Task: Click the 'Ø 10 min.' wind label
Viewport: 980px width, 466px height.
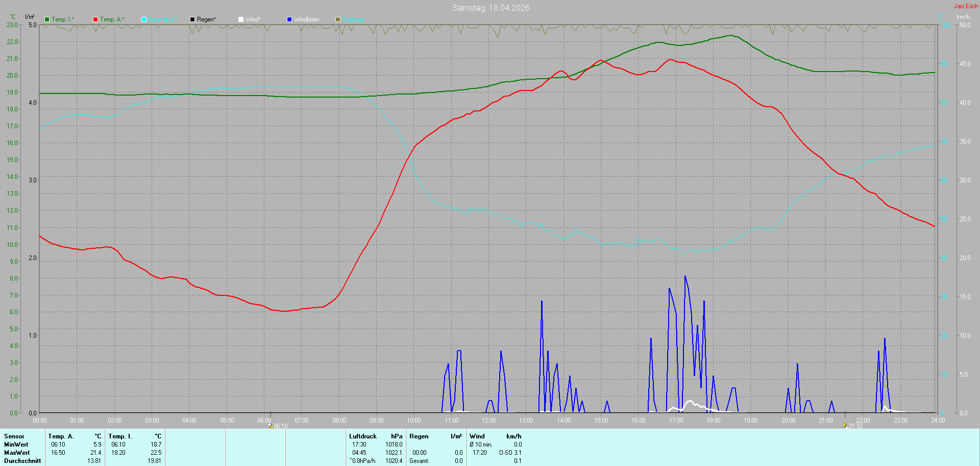Action: click(x=481, y=445)
